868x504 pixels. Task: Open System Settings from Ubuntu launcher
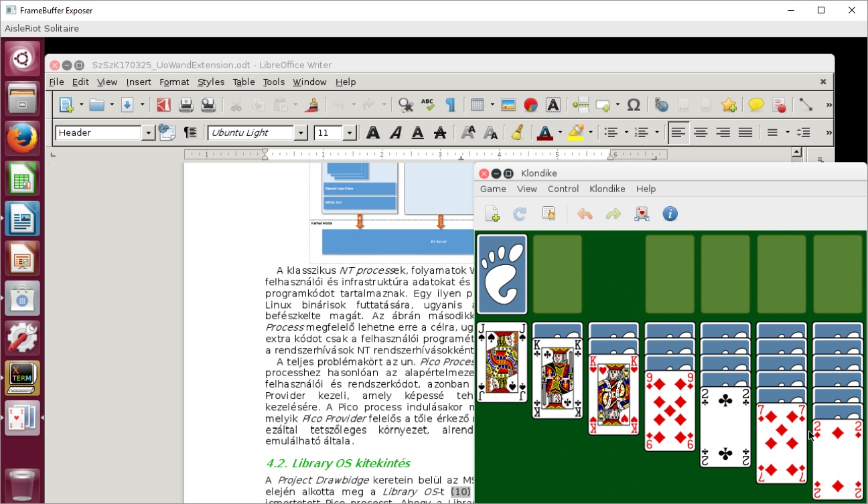(x=23, y=337)
